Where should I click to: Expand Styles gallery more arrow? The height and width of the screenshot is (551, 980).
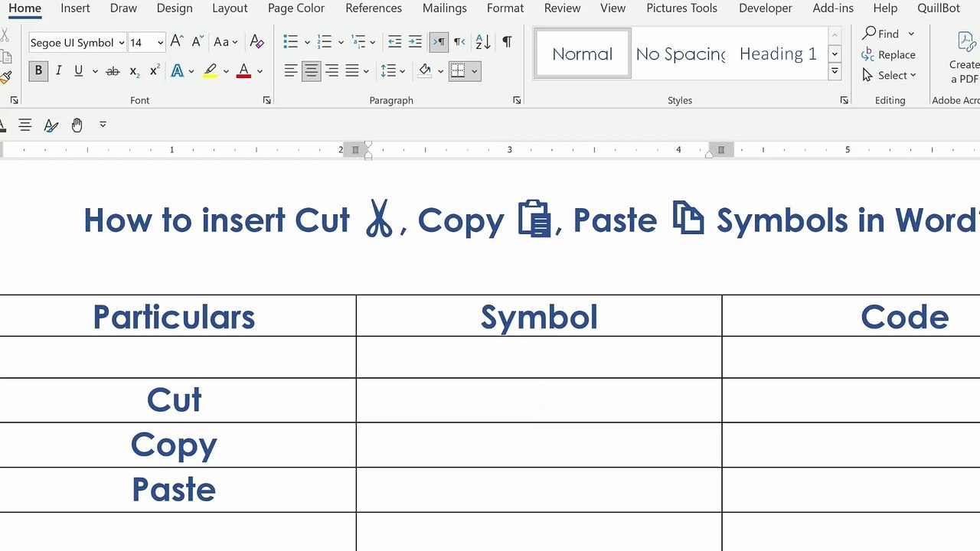(835, 72)
